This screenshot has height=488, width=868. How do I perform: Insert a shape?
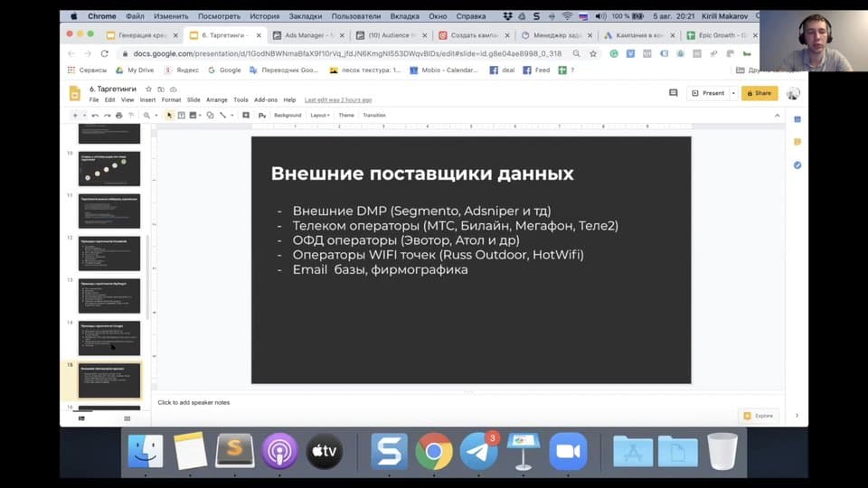pyautogui.click(x=211, y=115)
